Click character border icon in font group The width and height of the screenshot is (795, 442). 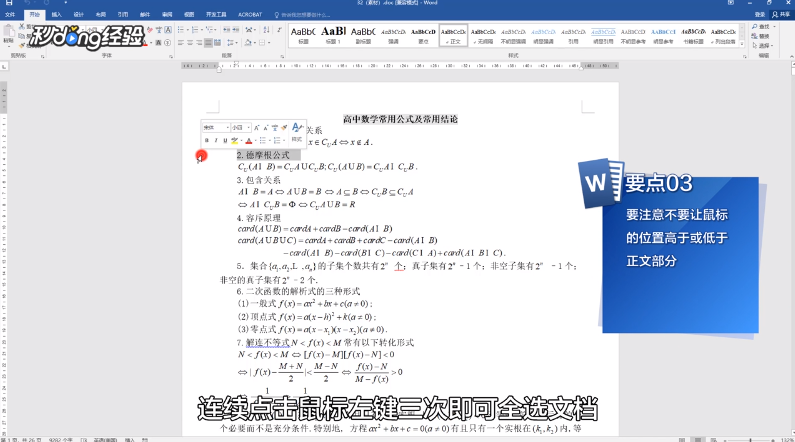pyautogui.click(x=168, y=29)
